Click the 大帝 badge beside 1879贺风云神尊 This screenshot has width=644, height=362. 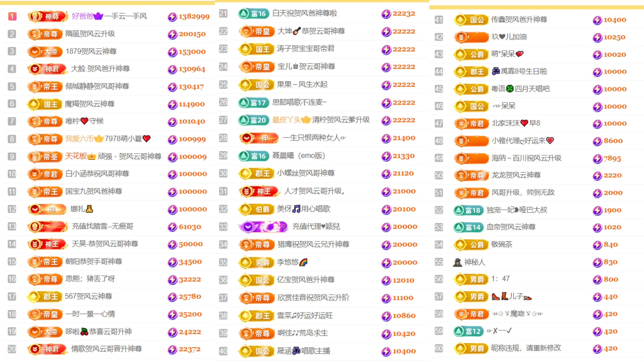point(45,52)
